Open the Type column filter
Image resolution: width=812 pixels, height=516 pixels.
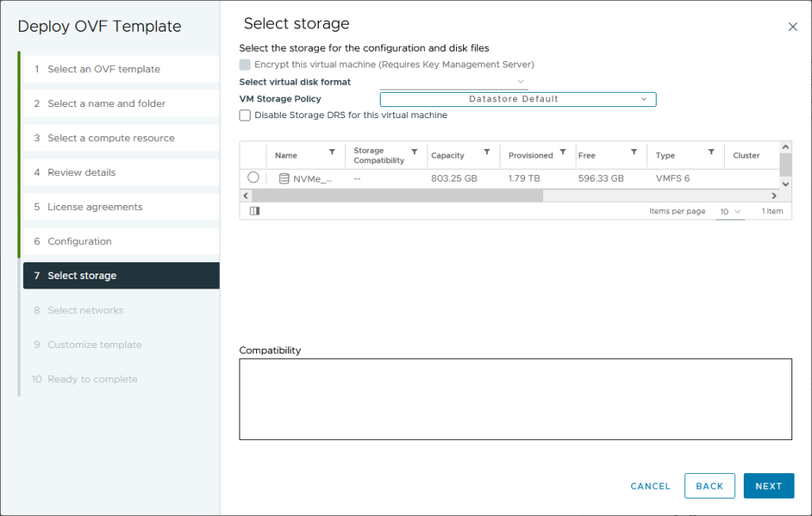coord(711,152)
